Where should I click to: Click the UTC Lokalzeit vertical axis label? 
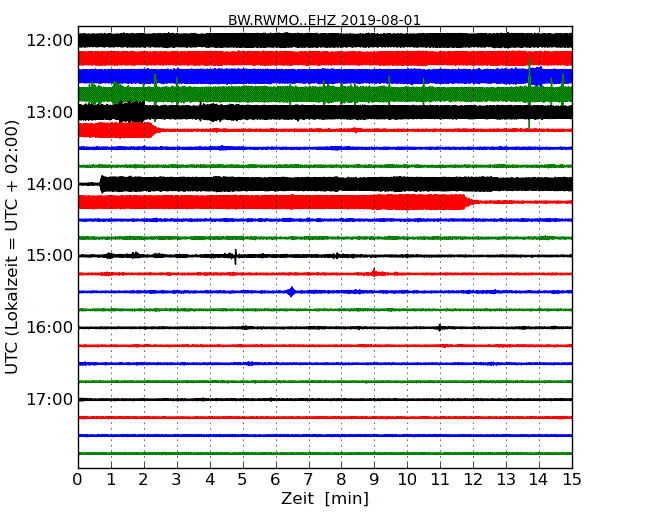[12, 247]
